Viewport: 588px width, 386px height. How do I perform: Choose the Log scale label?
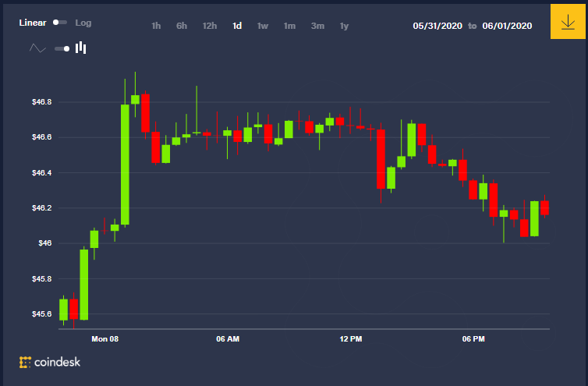coord(83,23)
